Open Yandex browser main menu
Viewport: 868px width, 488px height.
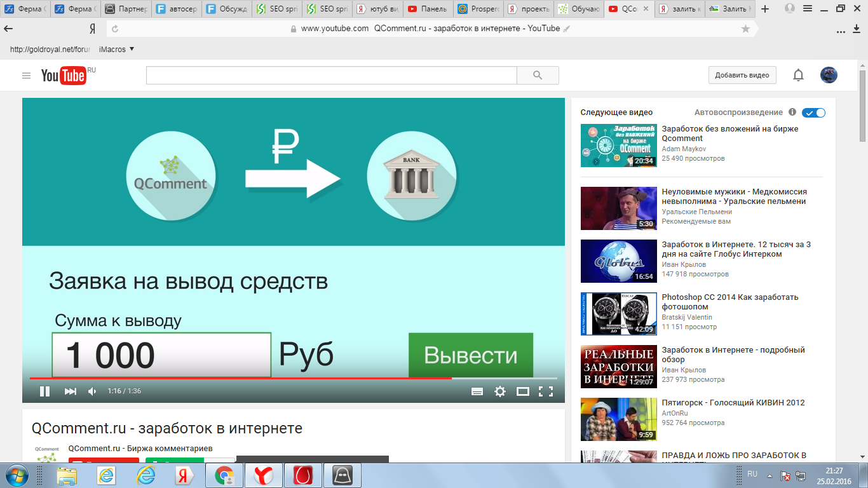pos(808,9)
